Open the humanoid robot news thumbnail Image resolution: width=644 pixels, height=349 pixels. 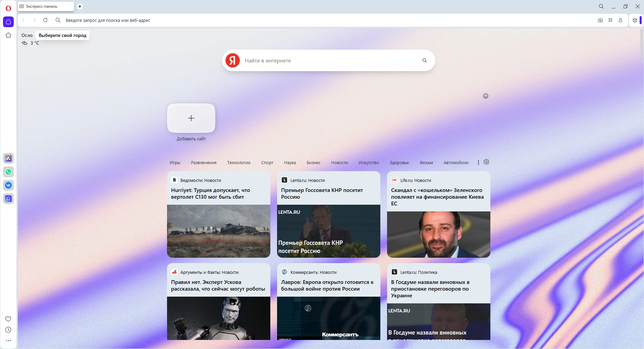[x=219, y=318]
